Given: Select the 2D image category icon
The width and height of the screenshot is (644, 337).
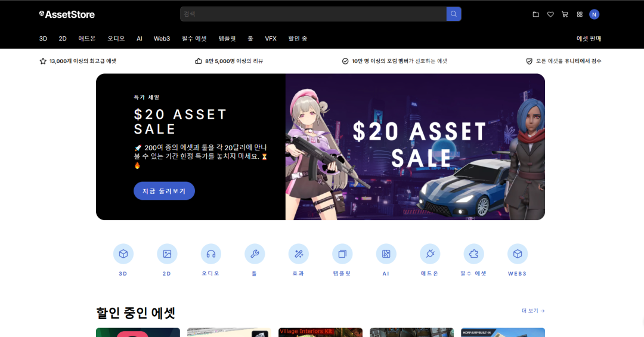Looking at the screenshot, I should click(x=167, y=254).
